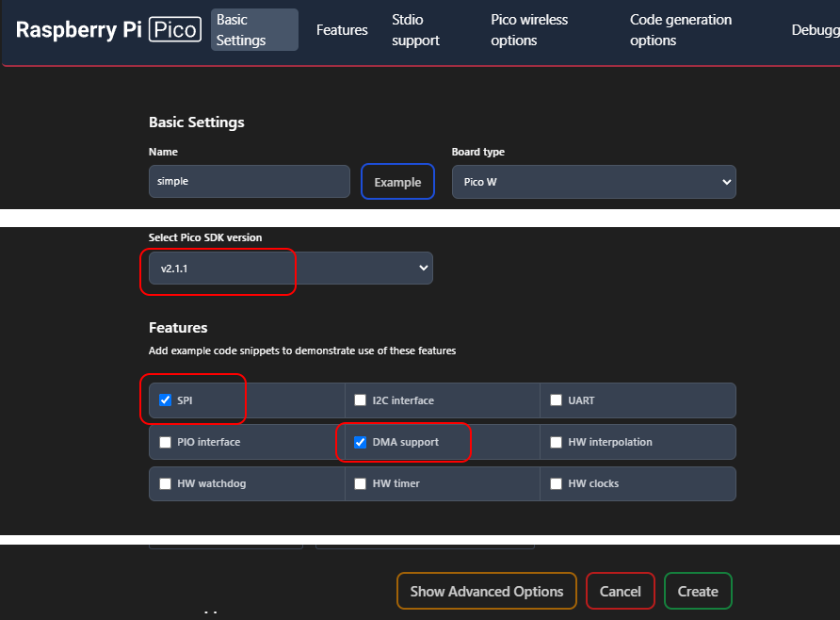The image size is (840, 620).
Task: Open Code generation options
Action: point(680,30)
